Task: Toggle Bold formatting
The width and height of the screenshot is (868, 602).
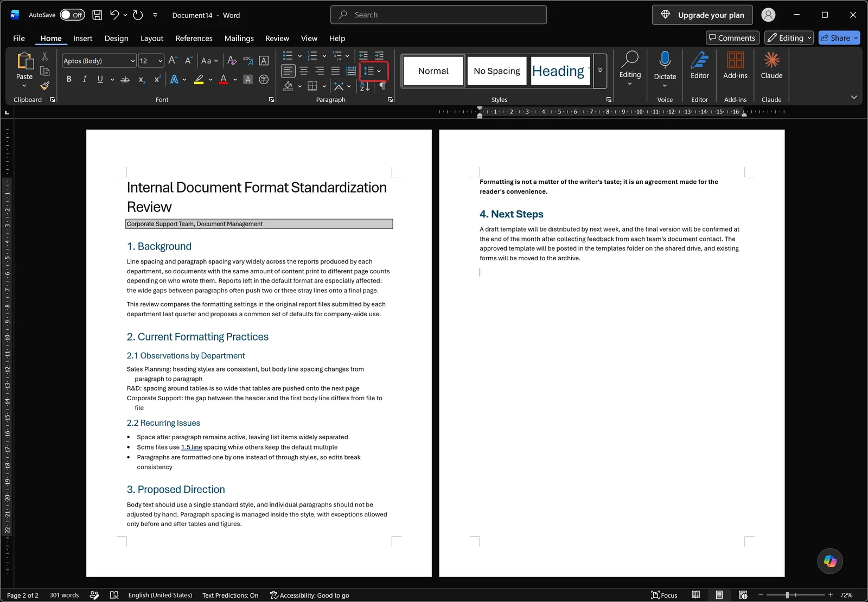Action: click(69, 79)
